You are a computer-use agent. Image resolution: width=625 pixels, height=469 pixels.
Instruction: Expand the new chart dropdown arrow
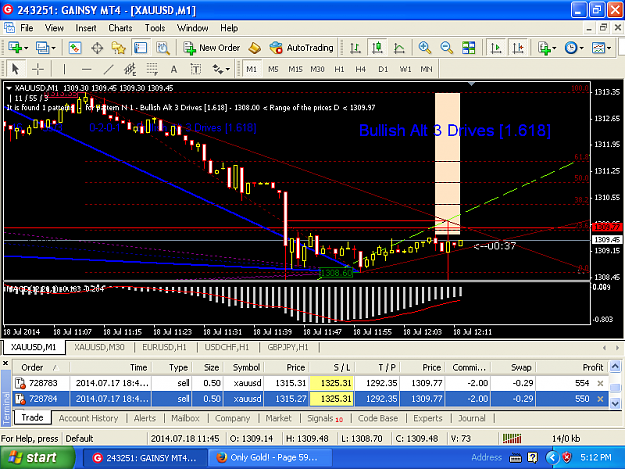click(x=26, y=48)
